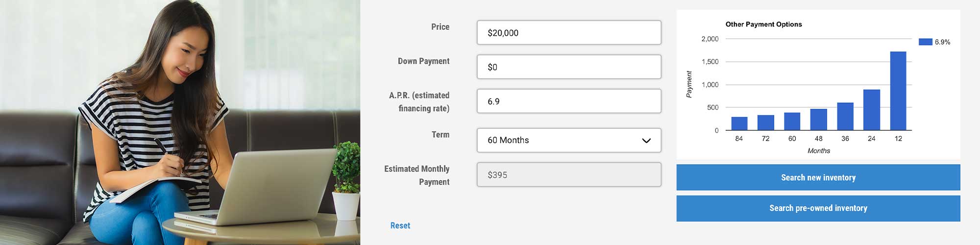The height and width of the screenshot is (245, 980).
Task: Click the A.P.R. financing rate field
Action: 568,101
